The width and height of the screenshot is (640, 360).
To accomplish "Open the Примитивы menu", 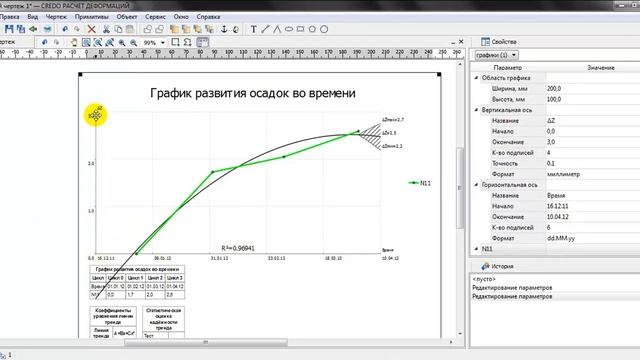I will click(x=91, y=17).
